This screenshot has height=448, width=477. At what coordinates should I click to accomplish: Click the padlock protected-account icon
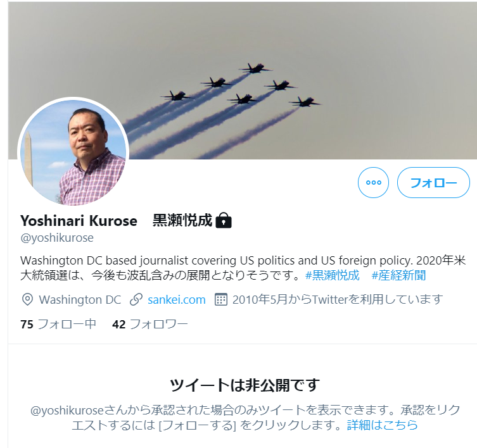(224, 220)
